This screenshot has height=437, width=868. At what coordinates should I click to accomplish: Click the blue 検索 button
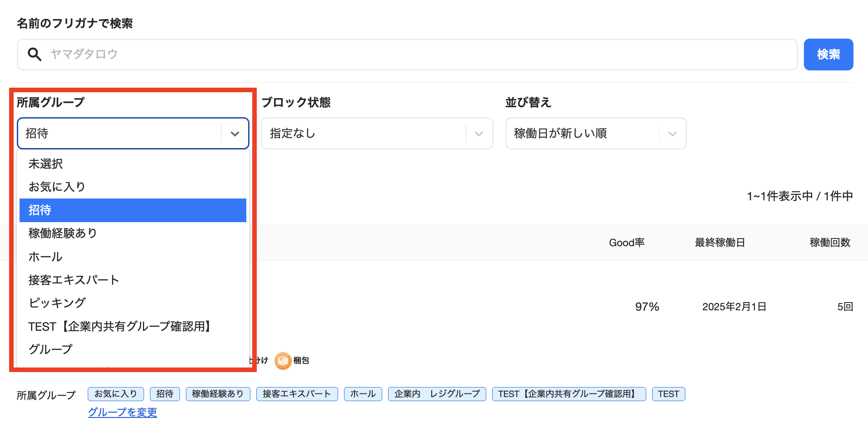click(828, 55)
